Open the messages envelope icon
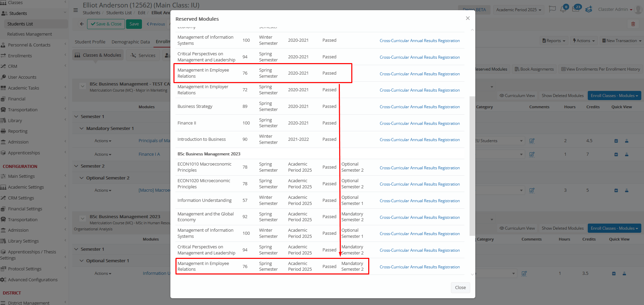 [x=576, y=9]
